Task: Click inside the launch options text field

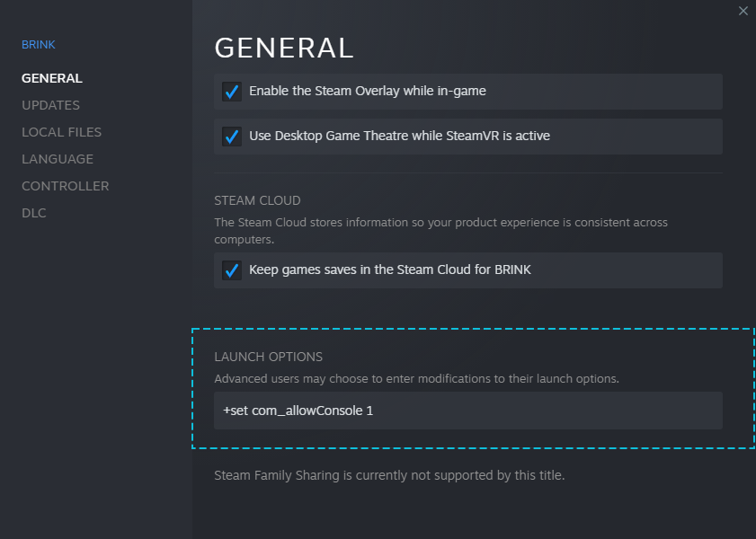Action: (467, 411)
